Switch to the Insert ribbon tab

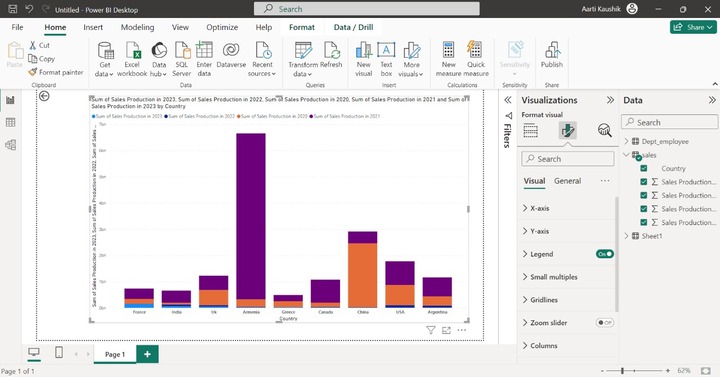coord(93,27)
